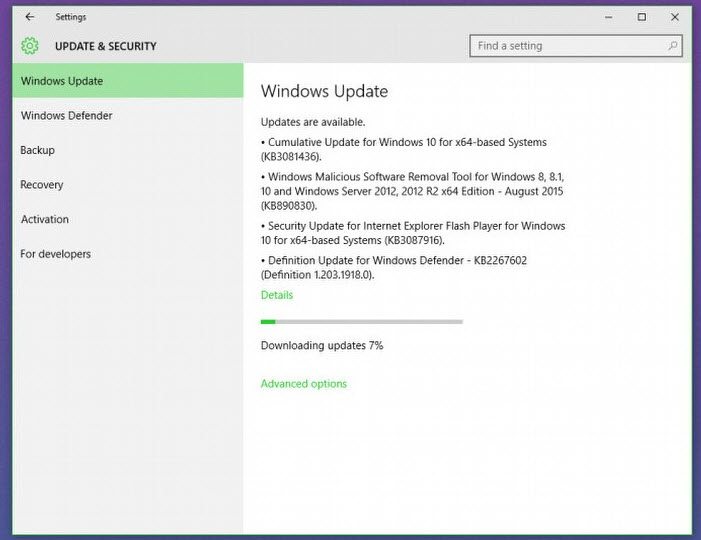Click the 'Downloading updates 7%' status text
Screen dimensions: 701x540
(322, 345)
